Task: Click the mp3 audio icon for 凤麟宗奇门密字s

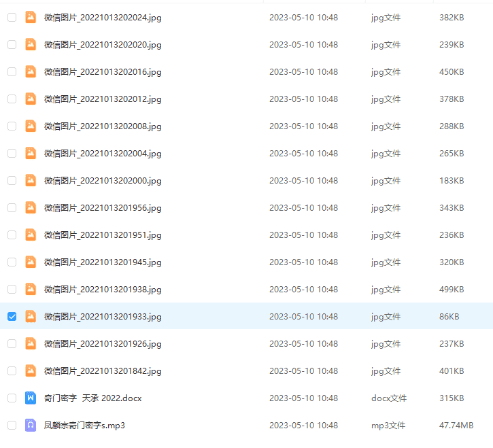Action: pos(31,426)
